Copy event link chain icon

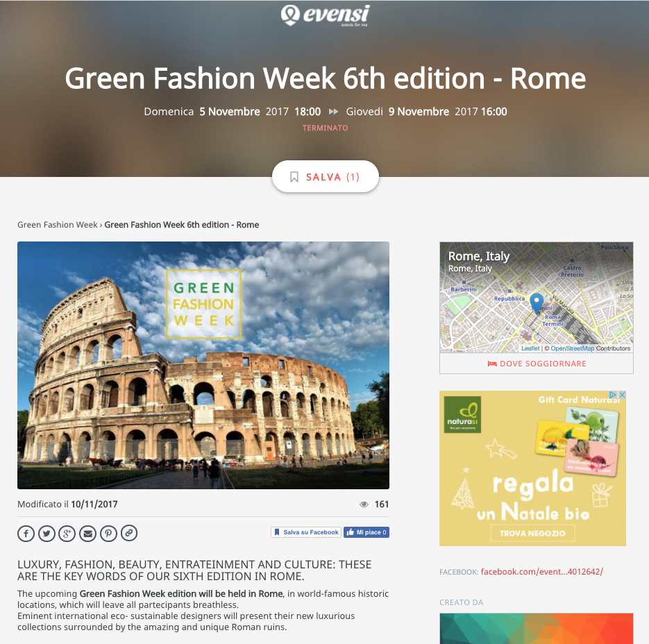[129, 533]
